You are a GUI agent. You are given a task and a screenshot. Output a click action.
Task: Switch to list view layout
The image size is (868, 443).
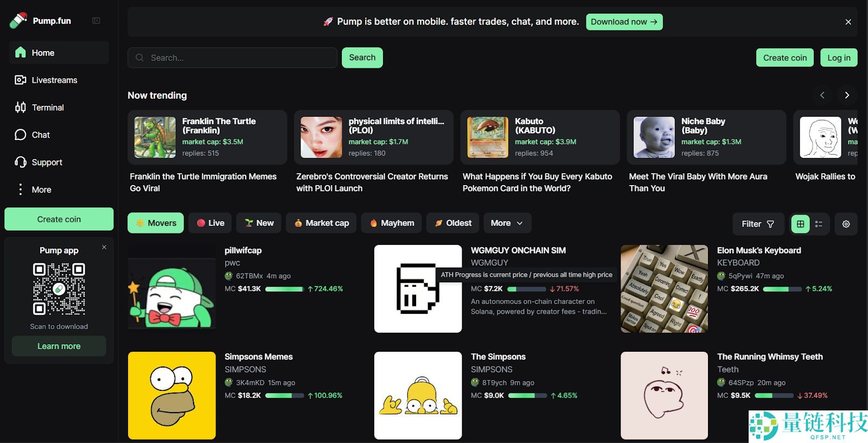819,224
